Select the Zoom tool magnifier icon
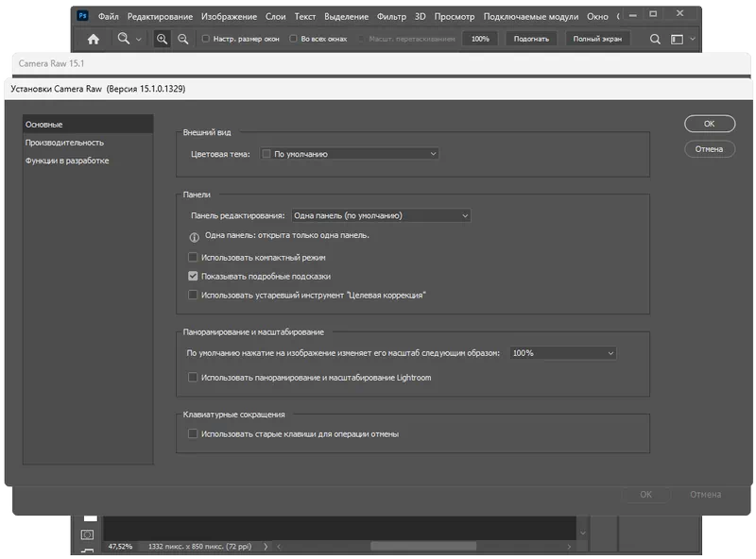Screen dimensions: 756x559 click(x=124, y=39)
